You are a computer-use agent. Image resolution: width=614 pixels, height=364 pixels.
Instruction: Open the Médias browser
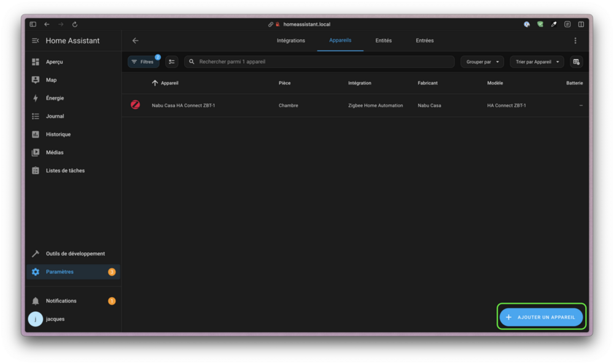73,153
